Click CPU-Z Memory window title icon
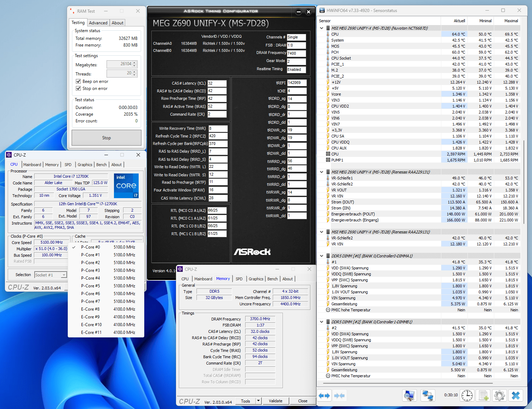The height and width of the screenshot is (409, 532). tap(180, 269)
